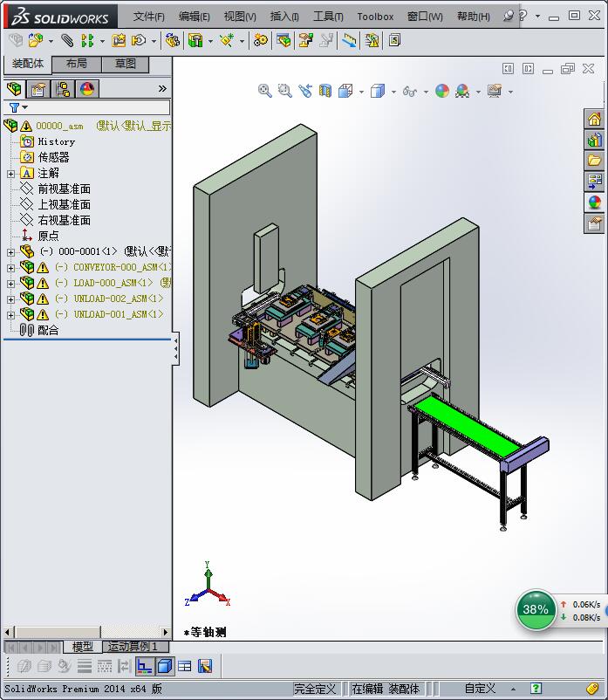Open the Smart Fasteners tool

[x=119, y=41]
